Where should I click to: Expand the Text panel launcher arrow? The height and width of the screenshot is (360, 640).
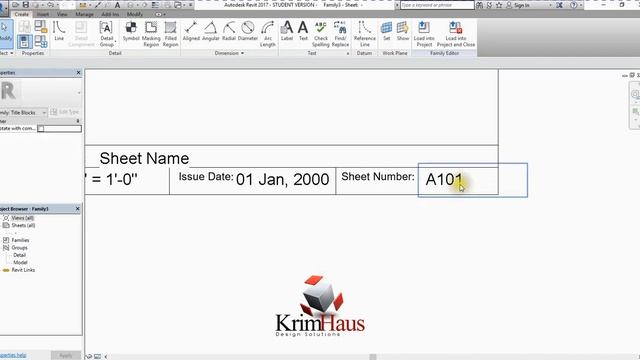[x=348, y=53]
